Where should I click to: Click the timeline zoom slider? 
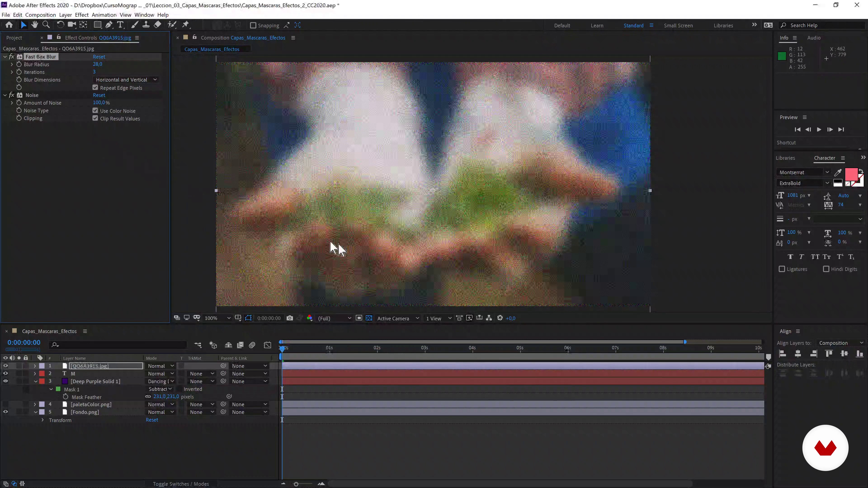click(296, 484)
